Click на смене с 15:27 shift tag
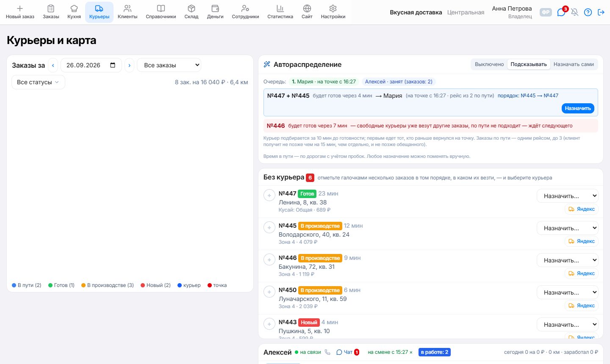This screenshot has width=610, height=364. coord(390,352)
